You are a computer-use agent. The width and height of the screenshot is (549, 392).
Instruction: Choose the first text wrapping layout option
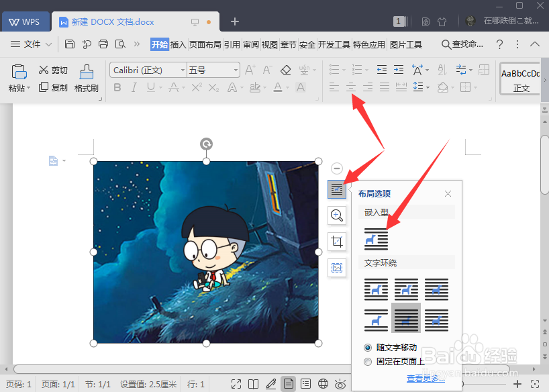click(376, 289)
